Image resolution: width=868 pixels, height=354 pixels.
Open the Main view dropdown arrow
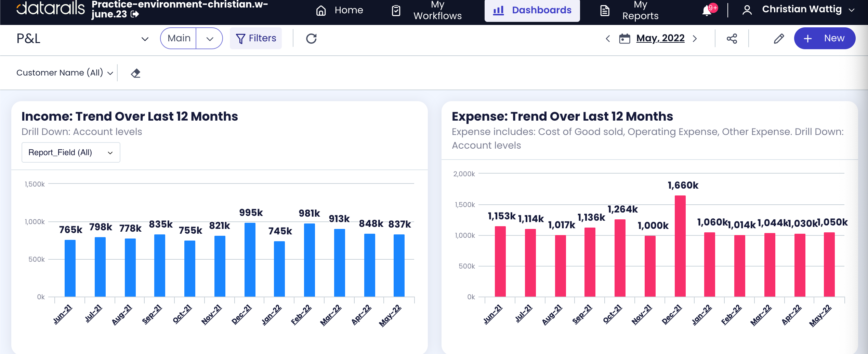pos(210,39)
